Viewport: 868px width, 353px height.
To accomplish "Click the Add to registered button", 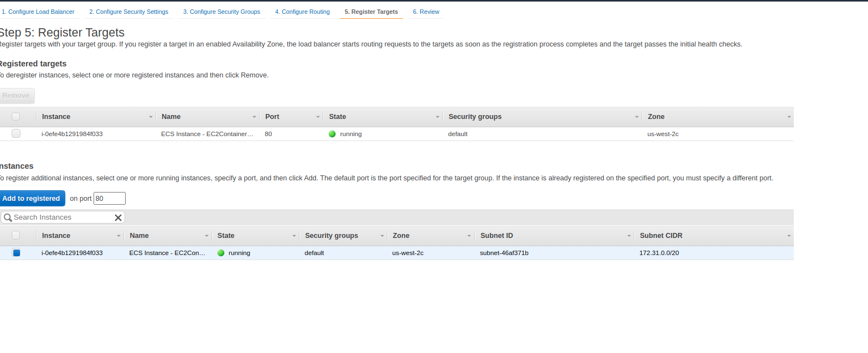I will point(31,198).
